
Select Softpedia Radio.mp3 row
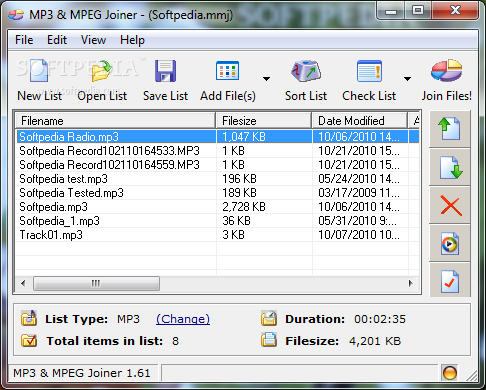point(217,137)
